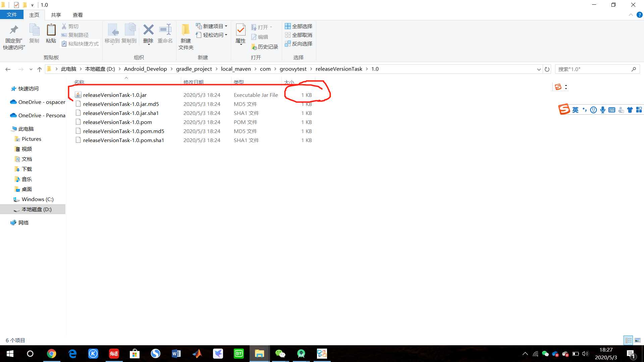Image resolution: width=644 pixels, height=362 pixels.
Task: Expand address bar history dropdown
Action: pyautogui.click(x=539, y=69)
